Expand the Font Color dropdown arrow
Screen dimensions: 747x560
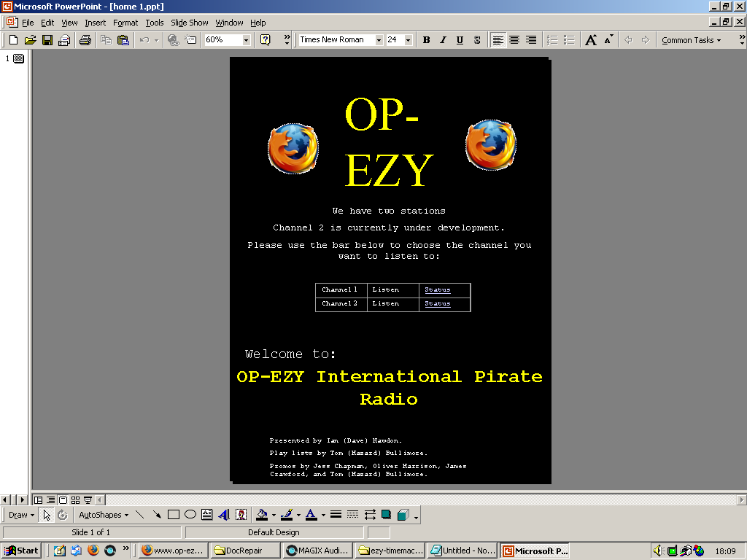click(323, 515)
